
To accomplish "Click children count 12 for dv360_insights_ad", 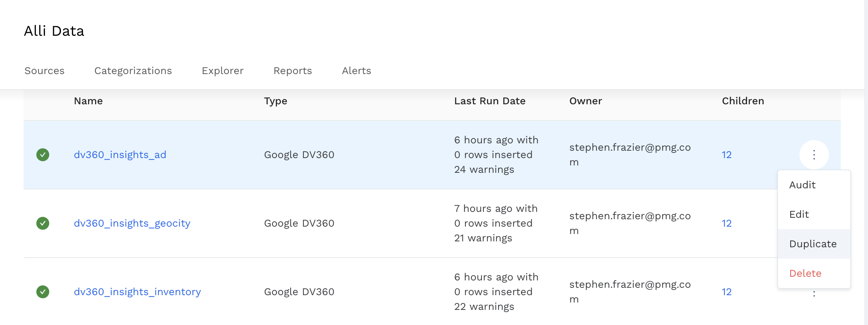I will click(726, 155).
